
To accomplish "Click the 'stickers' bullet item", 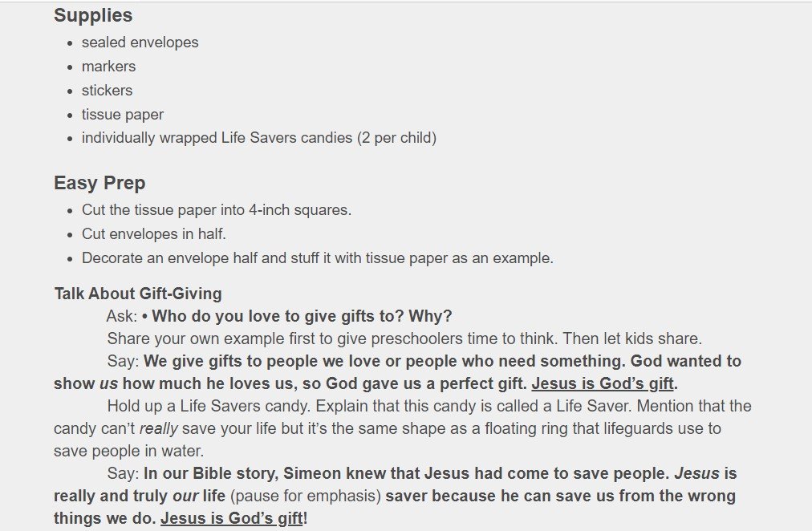I will coord(107,90).
